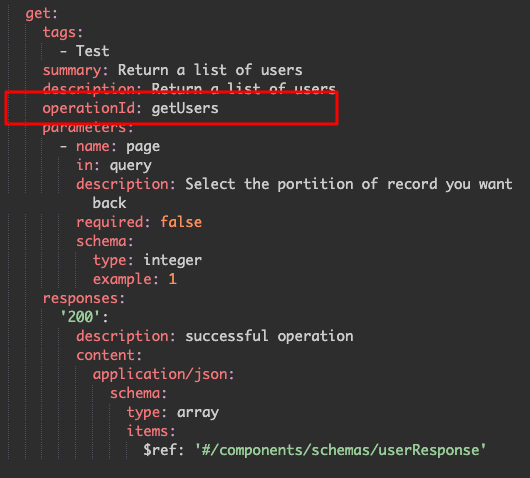Click the value 'query'
Image resolution: width=530 pixels, height=478 pixels.
click(130, 166)
